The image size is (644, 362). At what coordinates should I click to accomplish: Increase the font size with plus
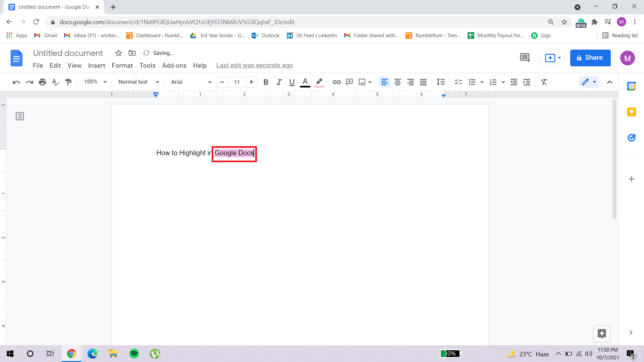(x=252, y=82)
